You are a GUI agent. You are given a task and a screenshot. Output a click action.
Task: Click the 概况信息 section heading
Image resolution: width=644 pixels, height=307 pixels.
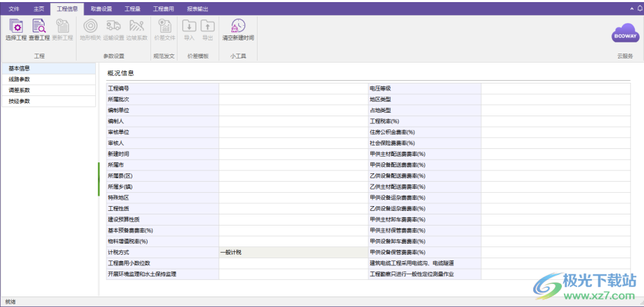point(120,74)
